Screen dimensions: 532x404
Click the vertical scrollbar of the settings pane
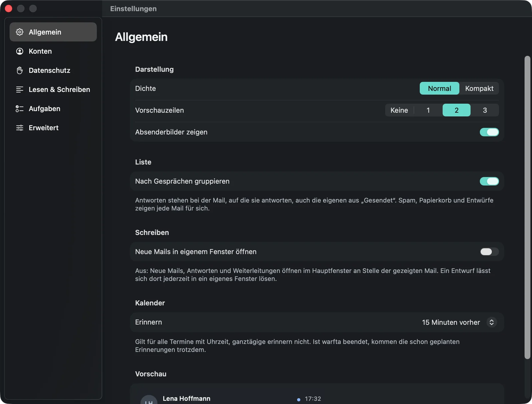[x=527, y=207]
